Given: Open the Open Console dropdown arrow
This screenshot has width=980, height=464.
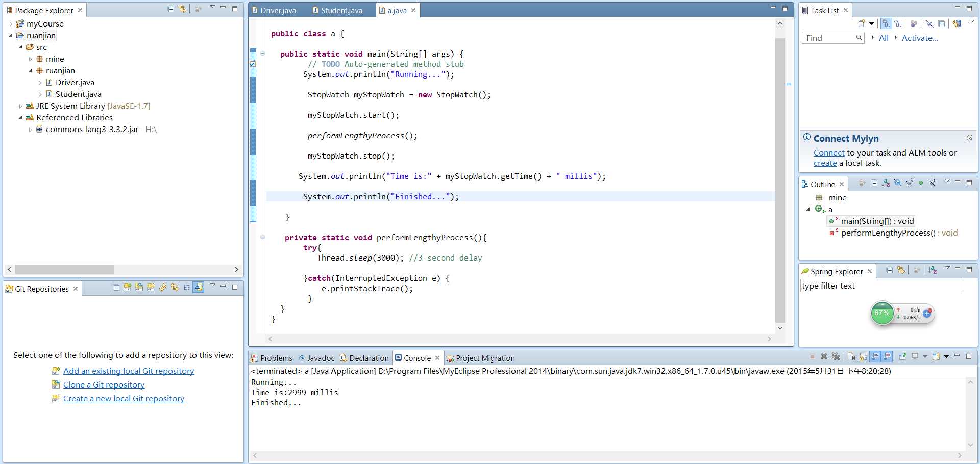Looking at the screenshot, I should pos(946,356).
